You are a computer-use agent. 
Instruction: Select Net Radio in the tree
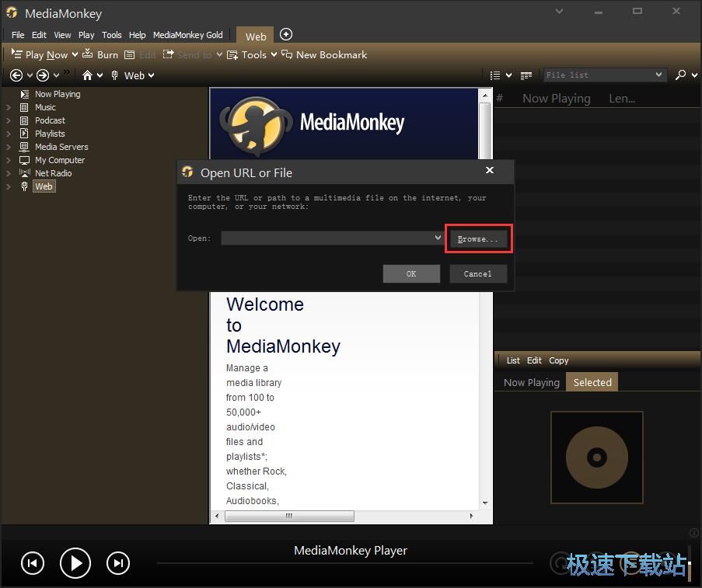(53, 173)
